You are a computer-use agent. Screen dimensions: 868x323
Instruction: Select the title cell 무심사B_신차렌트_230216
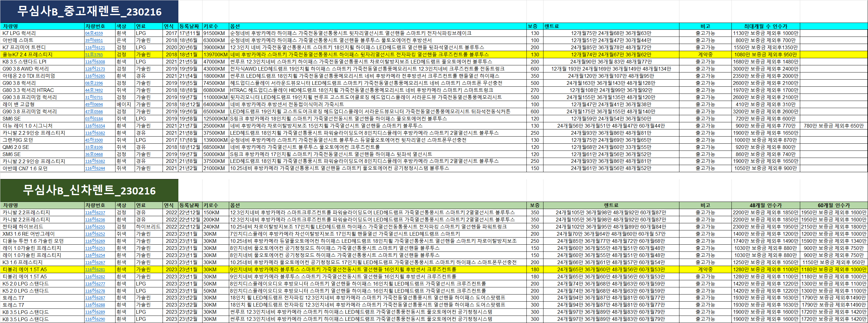tap(89, 190)
